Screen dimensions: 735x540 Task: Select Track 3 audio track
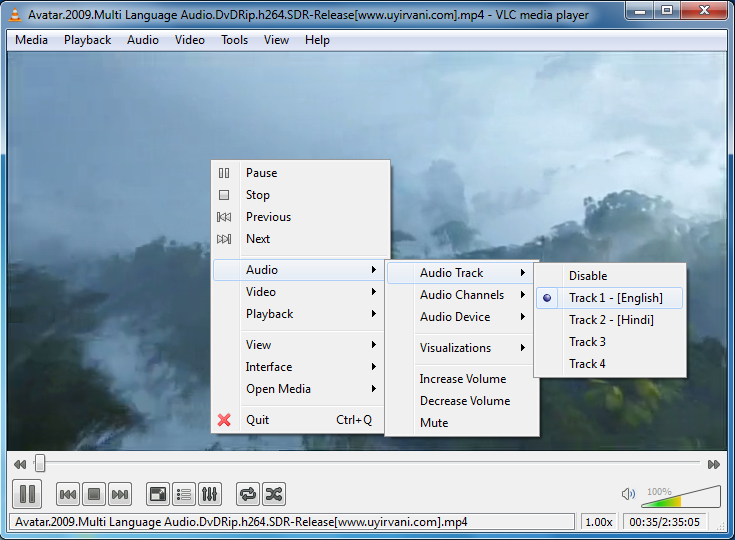[609, 342]
